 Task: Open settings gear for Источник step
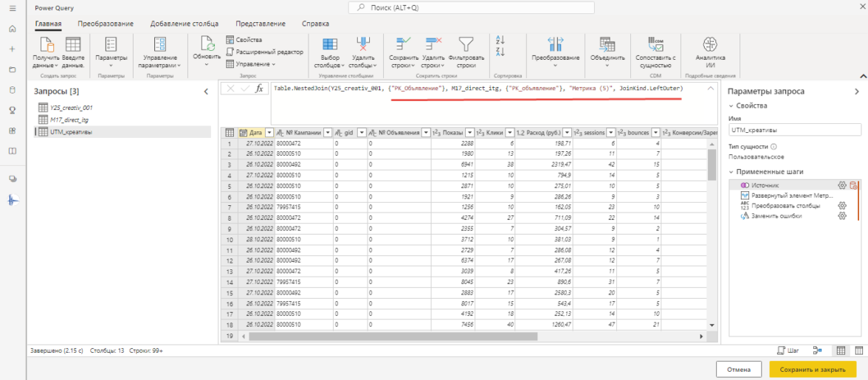(x=841, y=185)
